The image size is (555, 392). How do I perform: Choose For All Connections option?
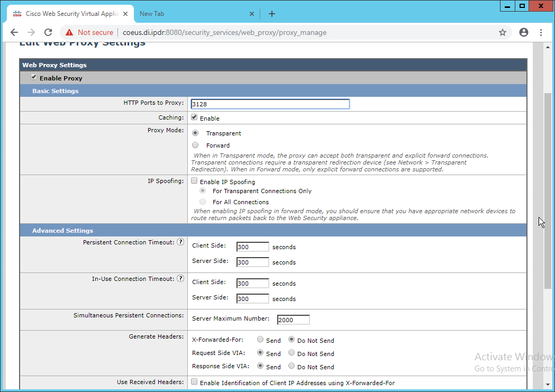pyautogui.click(x=203, y=202)
